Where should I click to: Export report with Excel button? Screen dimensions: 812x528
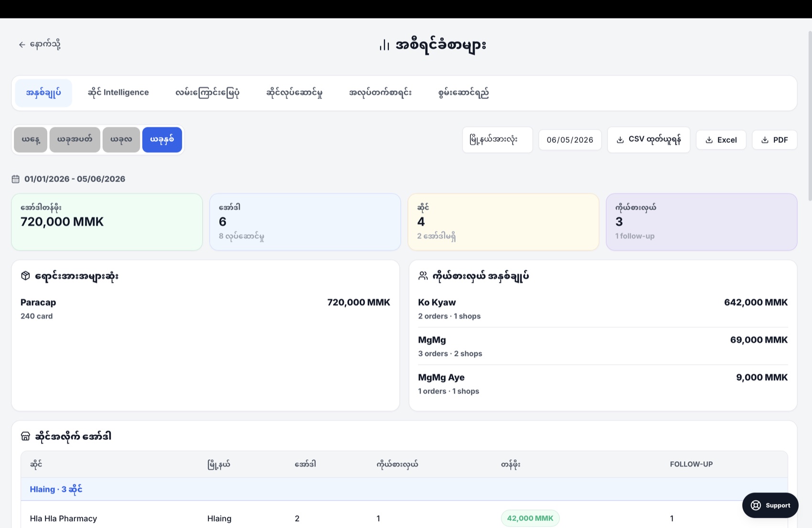coord(721,140)
